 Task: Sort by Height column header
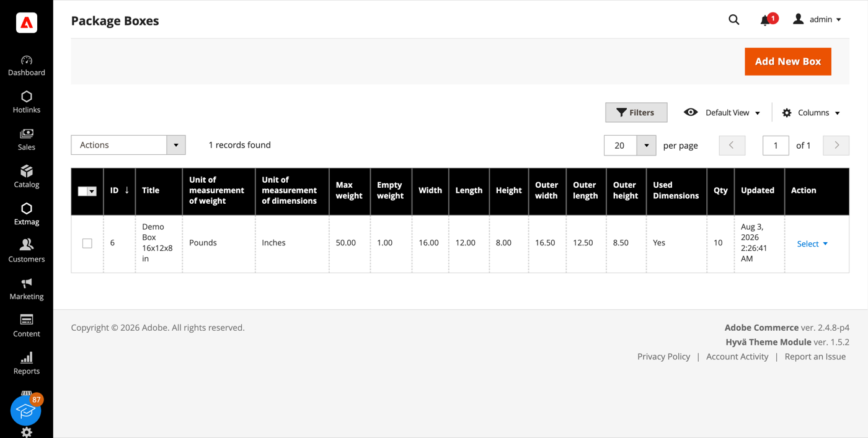[x=509, y=191]
